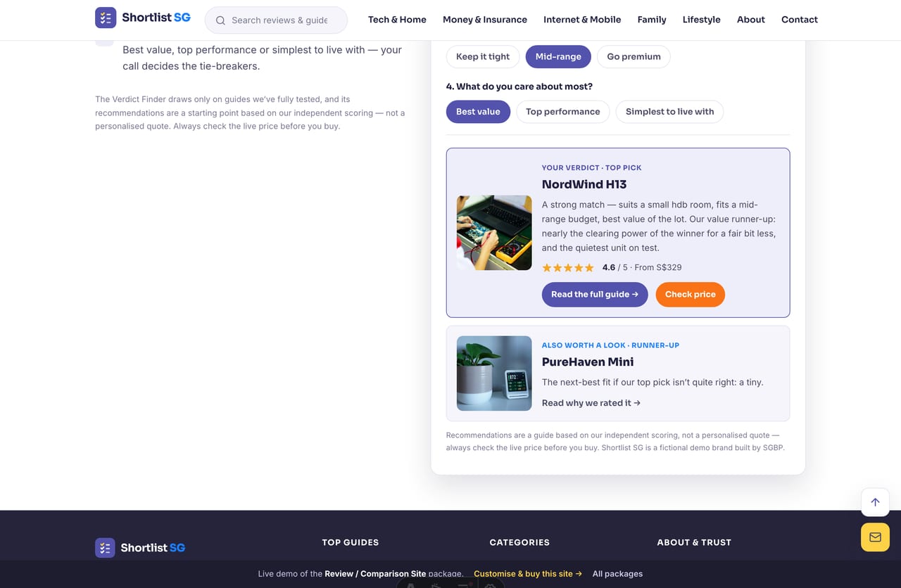Open Read why we rated it link
901x588 pixels.
click(591, 403)
